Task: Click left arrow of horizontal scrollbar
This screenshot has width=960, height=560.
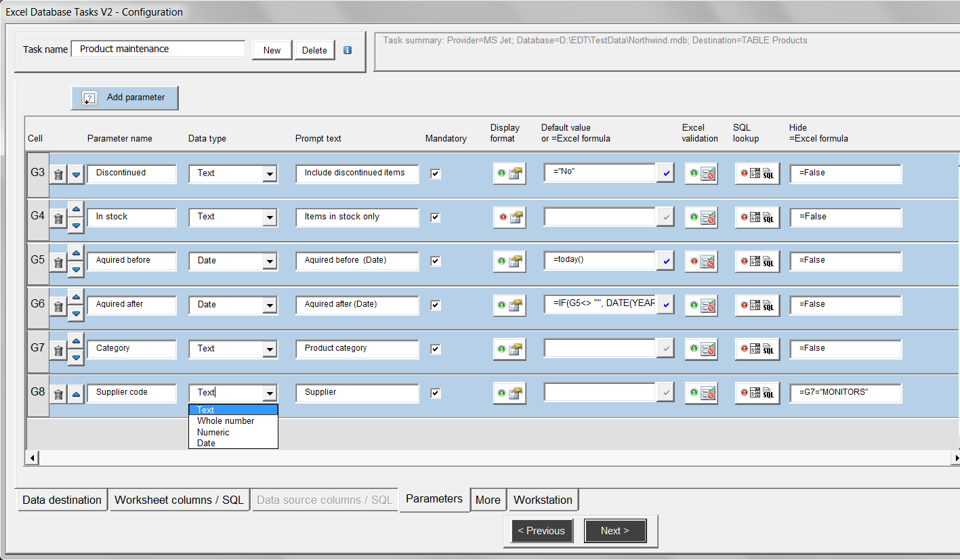Action: 31,458
